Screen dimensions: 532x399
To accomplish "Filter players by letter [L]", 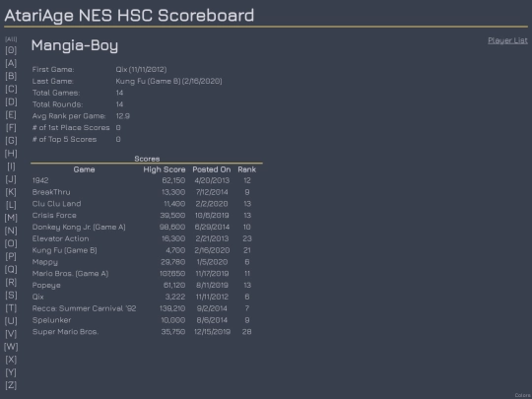I will (x=11, y=205).
